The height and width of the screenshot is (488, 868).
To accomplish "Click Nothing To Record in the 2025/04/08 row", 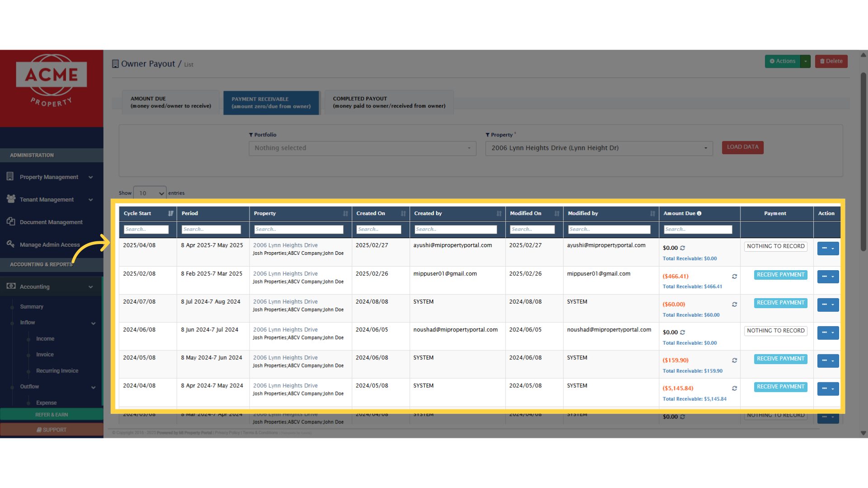I will [776, 246].
